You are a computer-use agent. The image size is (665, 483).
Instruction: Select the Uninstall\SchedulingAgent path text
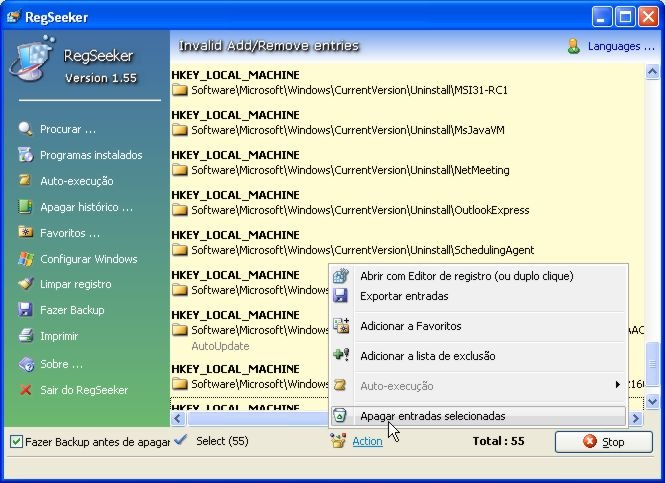click(x=363, y=250)
